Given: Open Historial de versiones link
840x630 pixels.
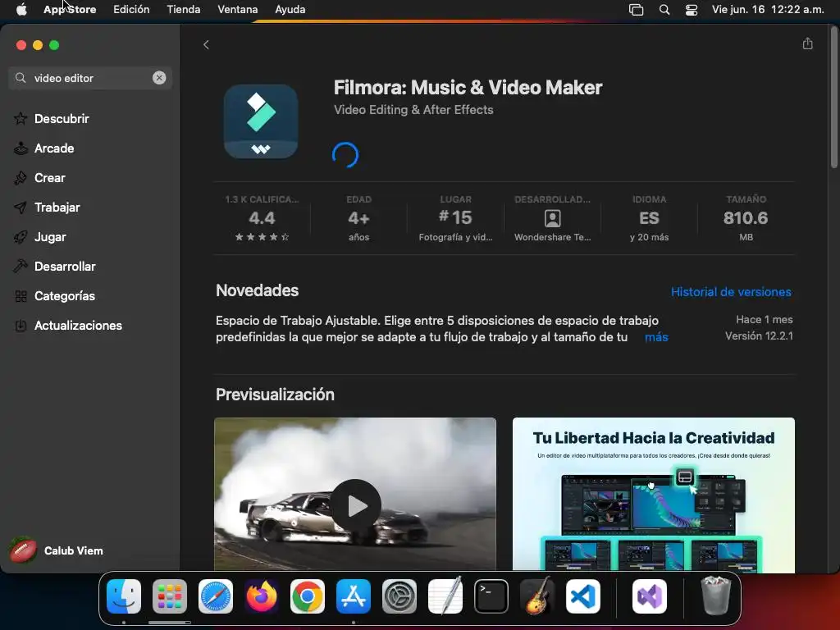Looking at the screenshot, I should (731, 292).
